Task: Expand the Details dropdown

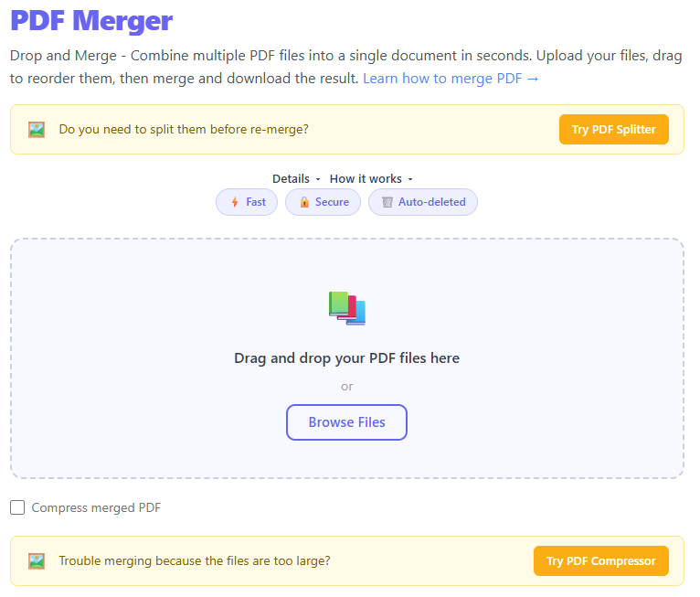Action: (296, 179)
